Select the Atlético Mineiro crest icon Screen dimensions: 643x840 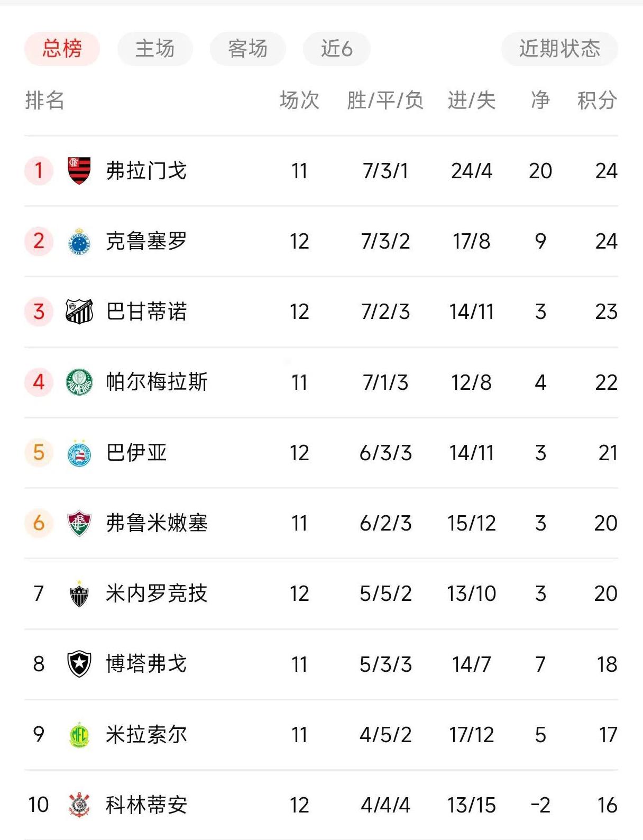[x=79, y=594]
